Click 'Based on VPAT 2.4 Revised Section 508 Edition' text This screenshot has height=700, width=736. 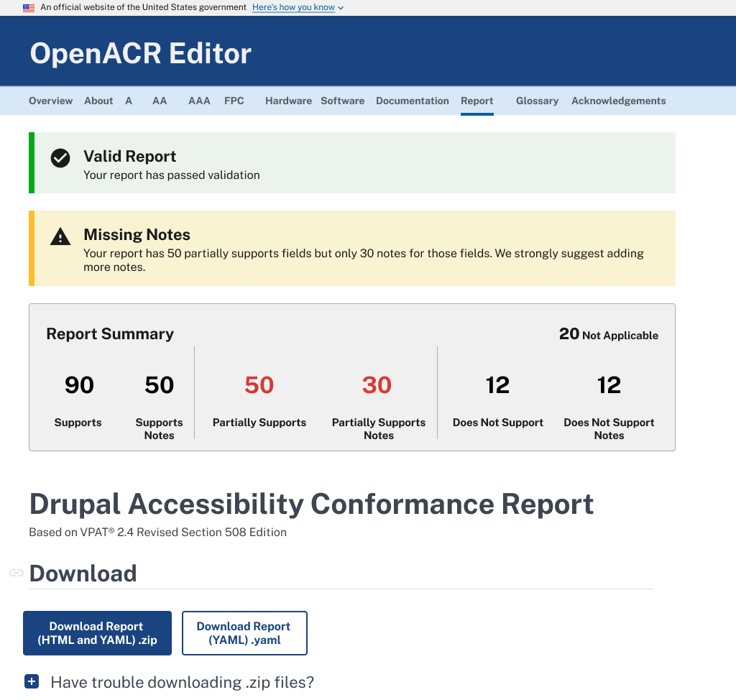[157, 532]
